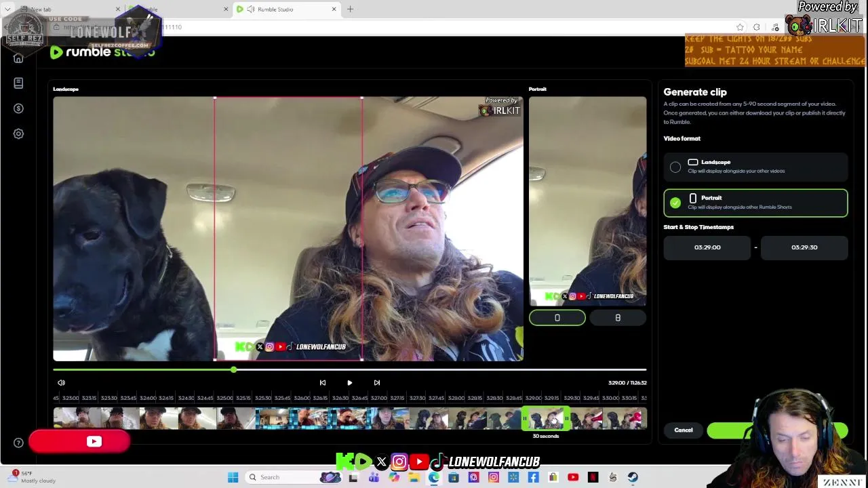Image resolution: width=868 pixels, height=488 pixels.
Task: Play the clip preview
Action: click(349, 383)
